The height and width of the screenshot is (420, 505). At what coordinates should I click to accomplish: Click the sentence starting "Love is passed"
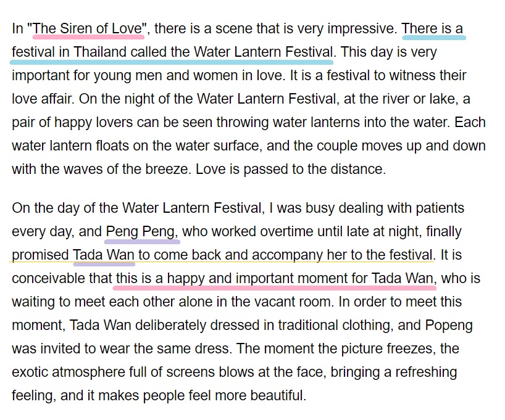291,169
